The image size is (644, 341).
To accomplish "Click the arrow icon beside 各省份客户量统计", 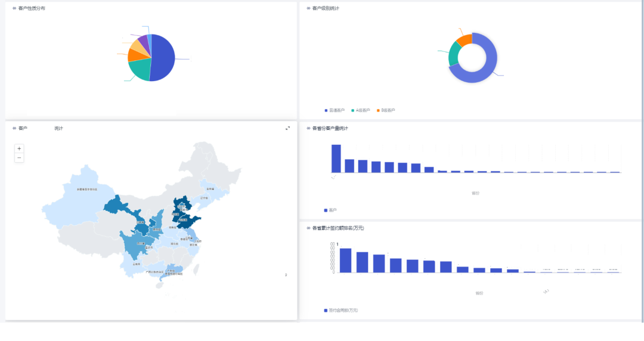I will [308, 128].
